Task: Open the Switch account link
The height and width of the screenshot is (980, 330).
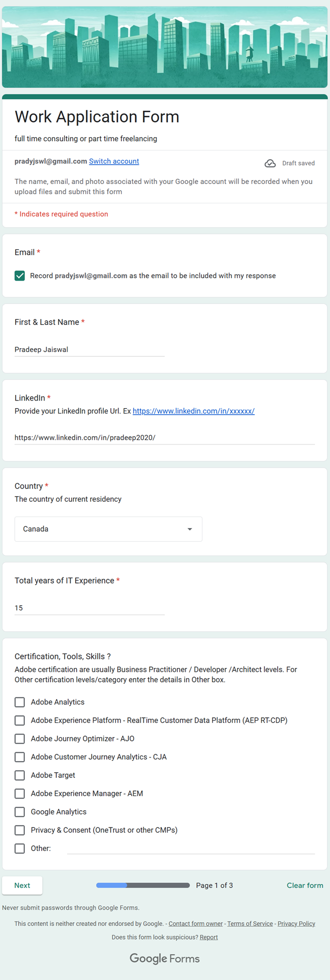Action: click(114, 161)
